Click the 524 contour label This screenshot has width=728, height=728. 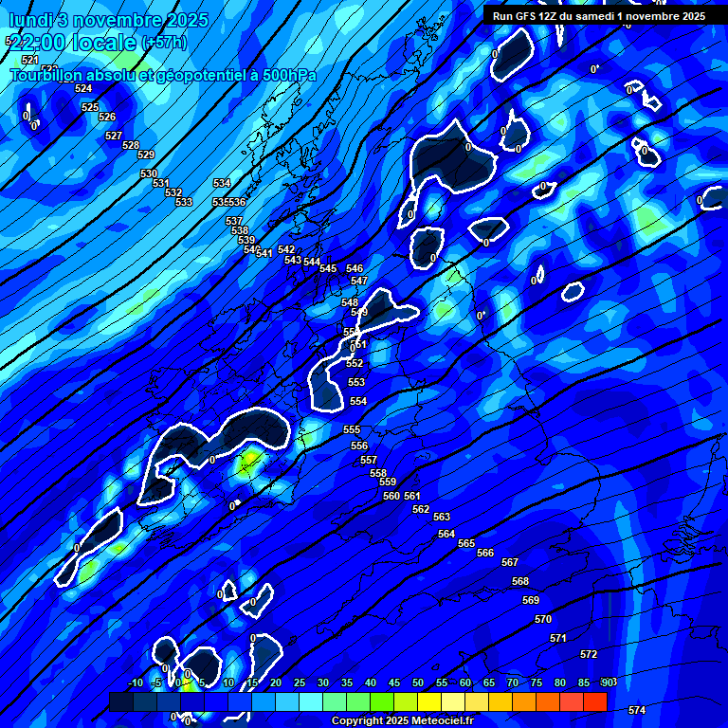83,88
